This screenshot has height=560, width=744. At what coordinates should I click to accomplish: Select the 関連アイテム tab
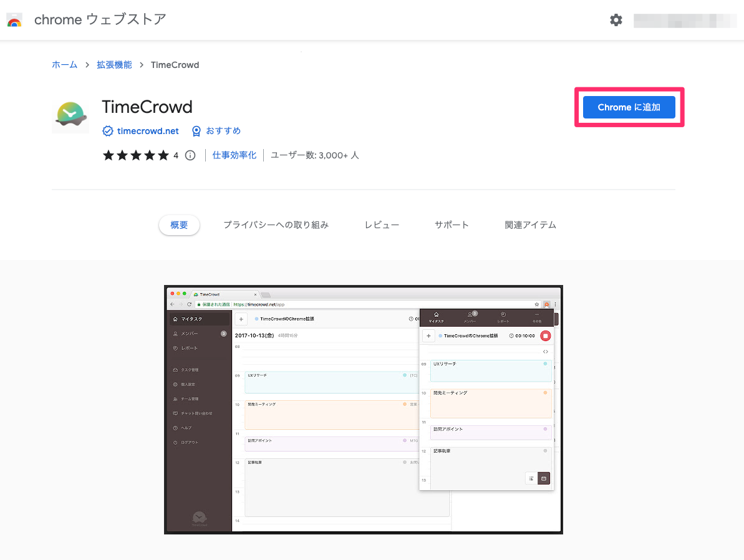pyautogui.click(x=530, y=224)
